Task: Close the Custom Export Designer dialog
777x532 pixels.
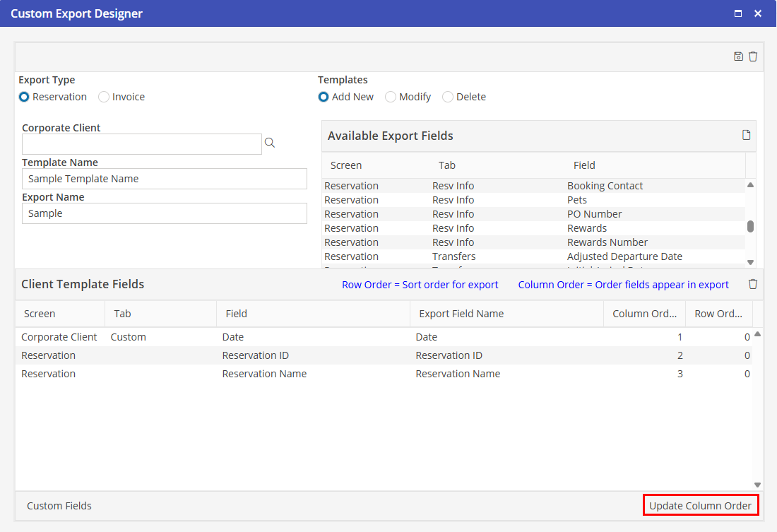Action: tap(758, 13)
